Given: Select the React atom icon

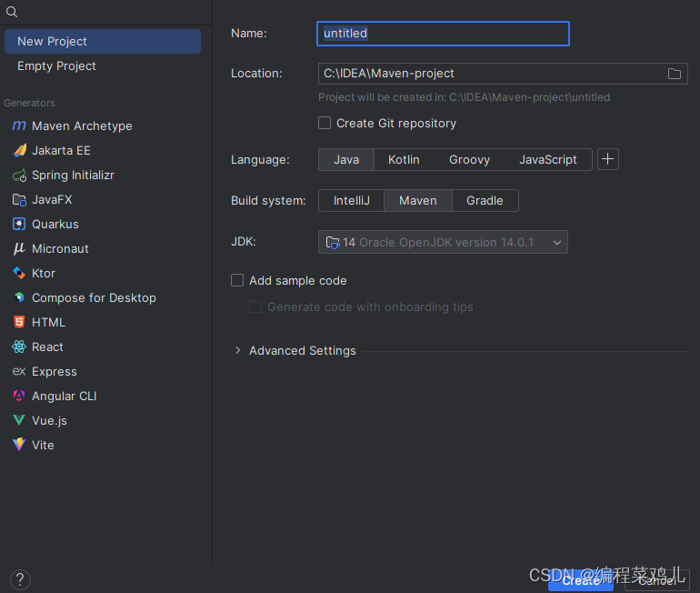Looking at the screenshot, I should (x=19, y=347).
